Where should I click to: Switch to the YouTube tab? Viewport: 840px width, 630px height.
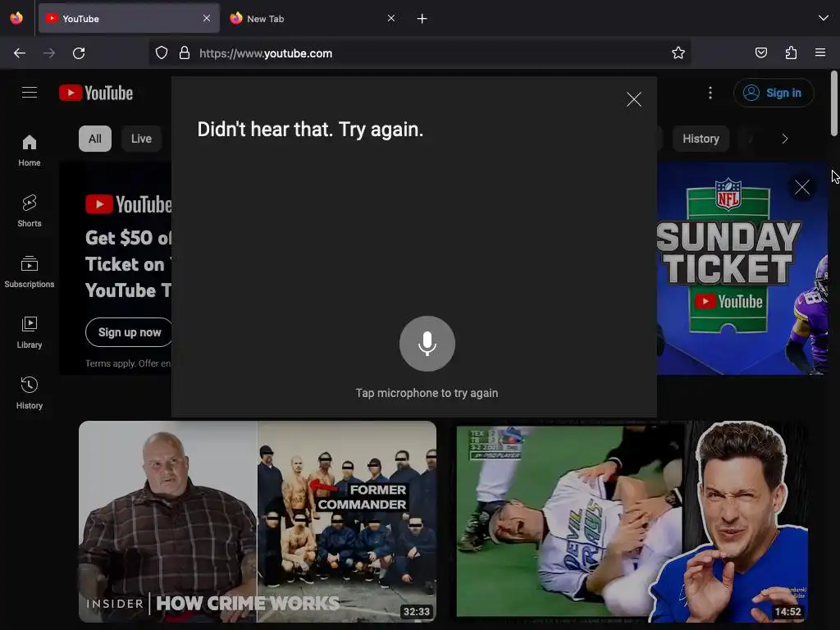point(129,19)
